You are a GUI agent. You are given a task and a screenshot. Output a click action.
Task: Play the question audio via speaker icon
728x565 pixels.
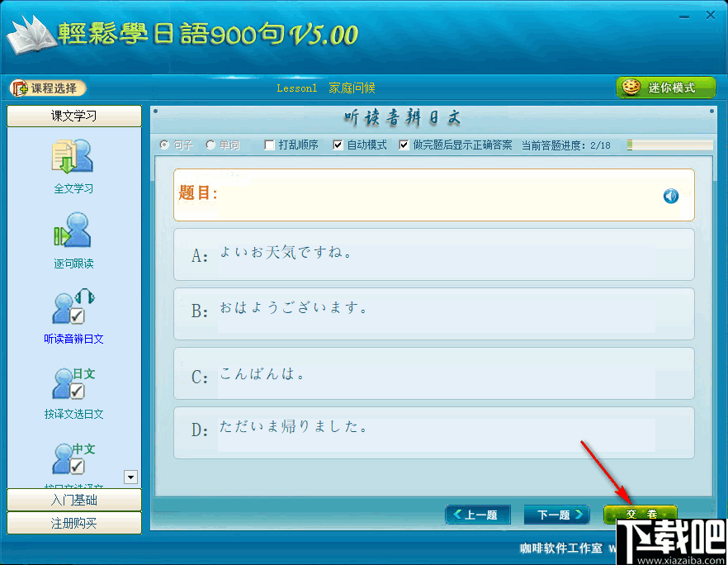coord(670,196)
